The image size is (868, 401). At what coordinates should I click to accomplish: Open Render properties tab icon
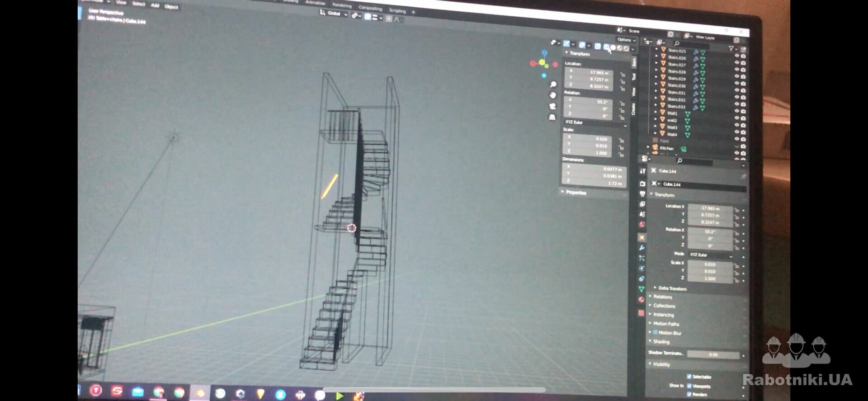[x=642, y=184]
